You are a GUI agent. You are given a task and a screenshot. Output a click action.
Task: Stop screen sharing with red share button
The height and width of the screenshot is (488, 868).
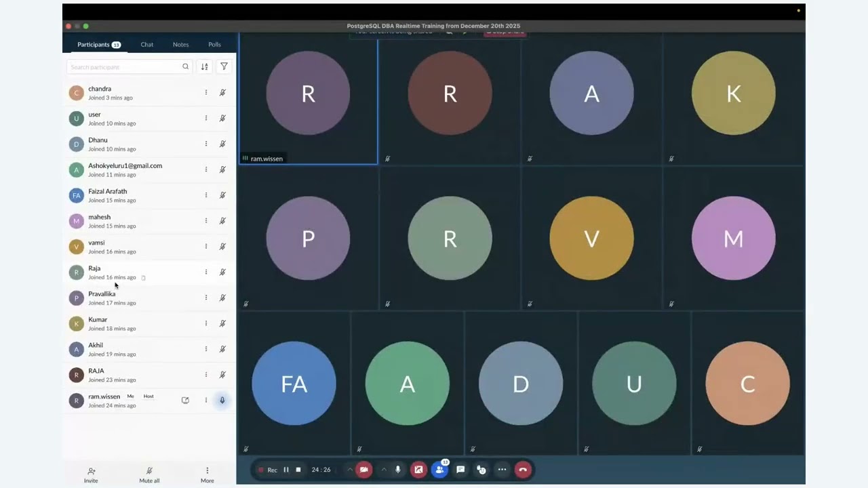click(x=418, y=470)
